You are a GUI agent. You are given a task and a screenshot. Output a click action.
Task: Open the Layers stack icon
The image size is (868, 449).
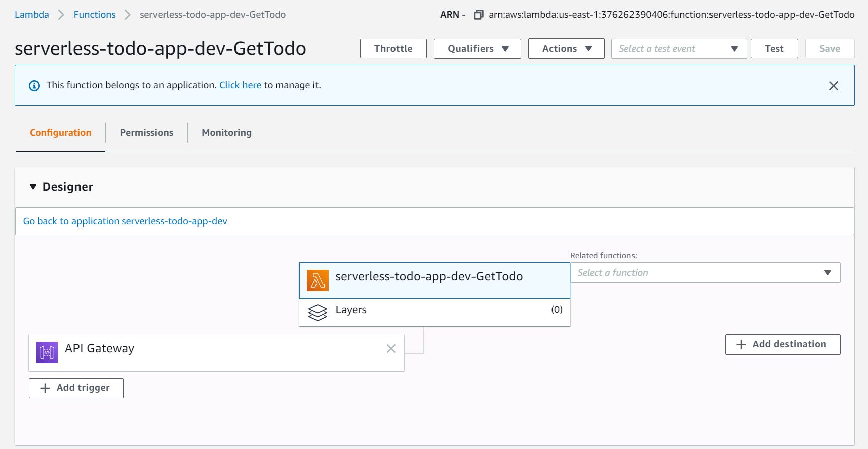click(318, 313)
